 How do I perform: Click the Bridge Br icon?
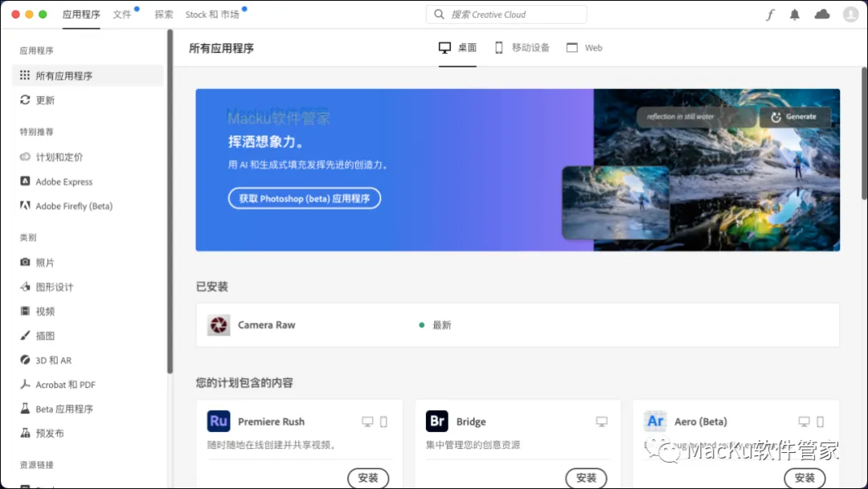click(x=436, y=421)
